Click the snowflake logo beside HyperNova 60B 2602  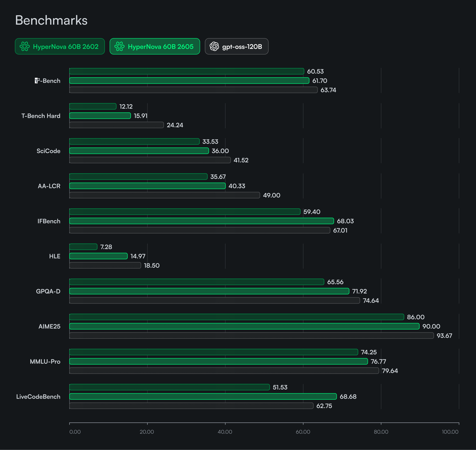[25, 46]
